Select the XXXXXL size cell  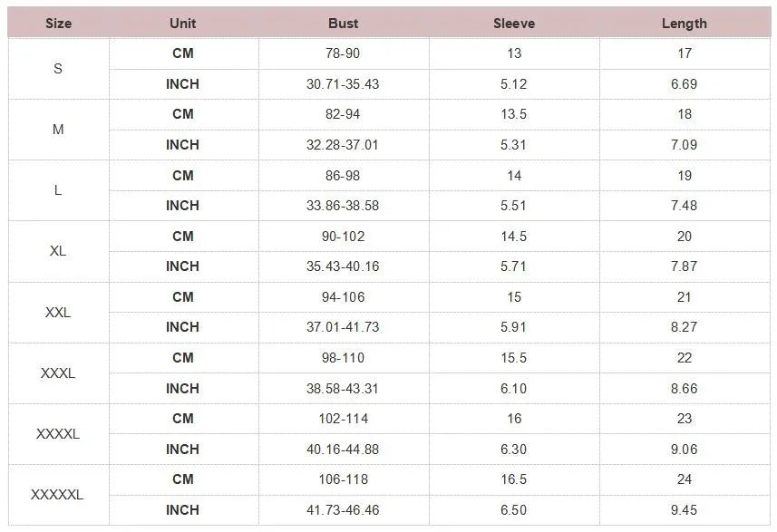(x=58, y=495)
